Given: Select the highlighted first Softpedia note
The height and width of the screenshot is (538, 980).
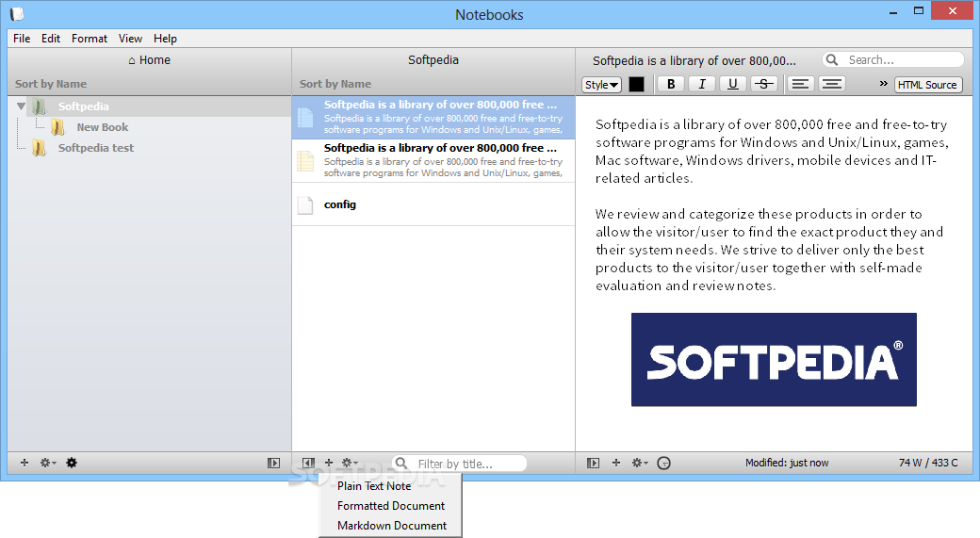Looking at the screenshot, I should point(433,118).
